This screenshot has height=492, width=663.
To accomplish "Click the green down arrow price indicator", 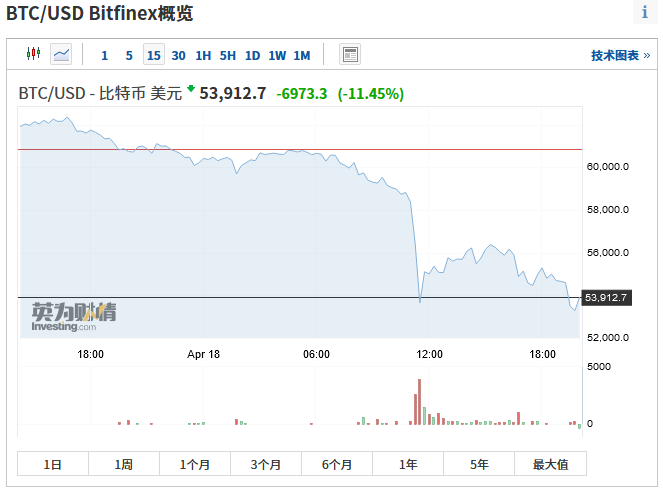I will click(x=190, y=89).
